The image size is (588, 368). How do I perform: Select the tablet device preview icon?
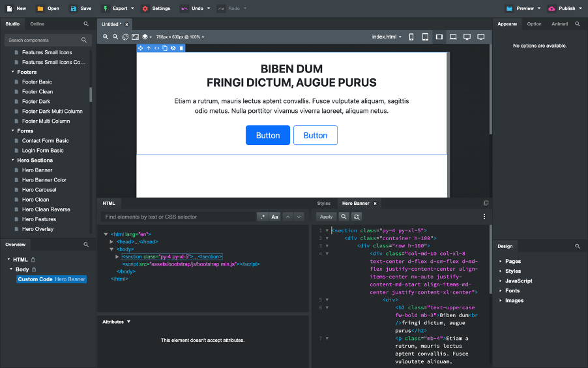pos(425,37)
